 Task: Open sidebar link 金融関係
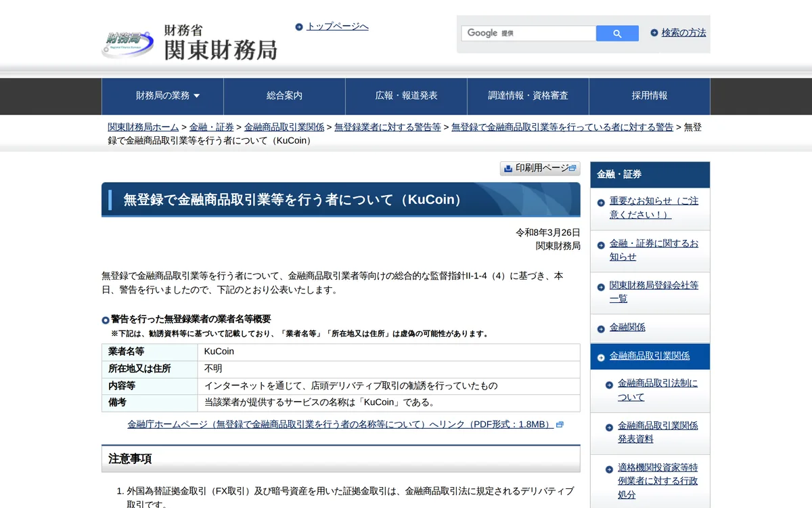[627, 327]
